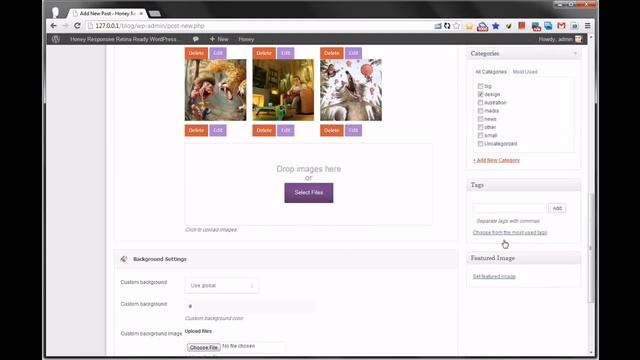Open the + New menu in admin bar
640x360 pixels.
(219, 39)
